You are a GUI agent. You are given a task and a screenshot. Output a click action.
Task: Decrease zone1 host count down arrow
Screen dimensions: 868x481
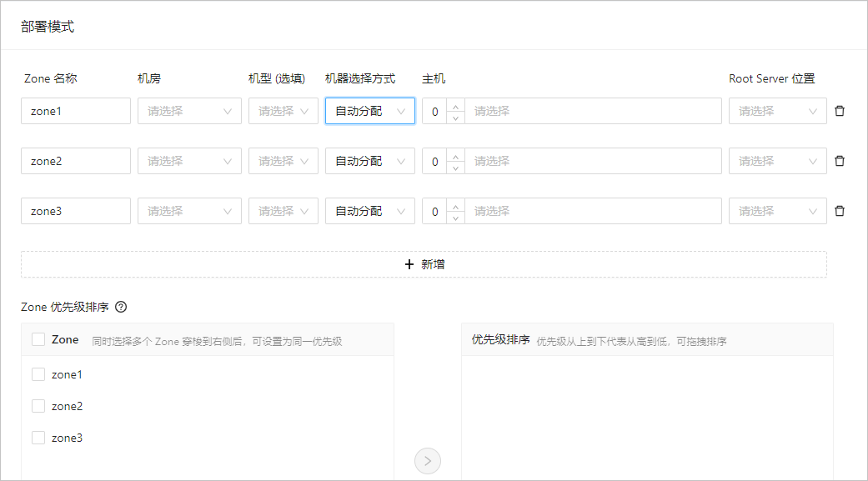[455, 118]
